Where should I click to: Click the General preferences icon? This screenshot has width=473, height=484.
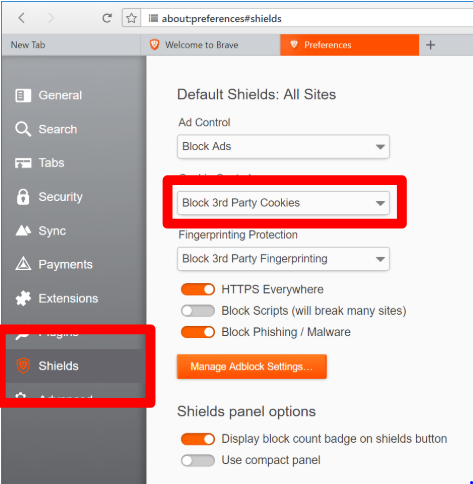[23, 95]
